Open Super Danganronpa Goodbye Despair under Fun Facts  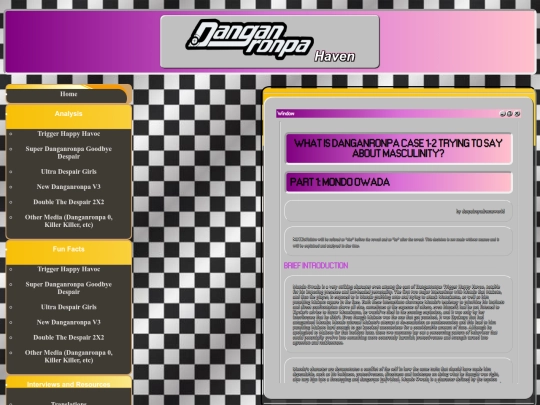pyautogui.click(x=69, y=288)
